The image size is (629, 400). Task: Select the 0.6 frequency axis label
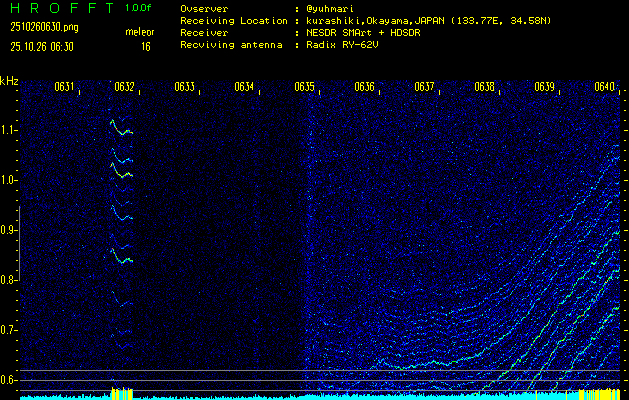tap(9, 380)
